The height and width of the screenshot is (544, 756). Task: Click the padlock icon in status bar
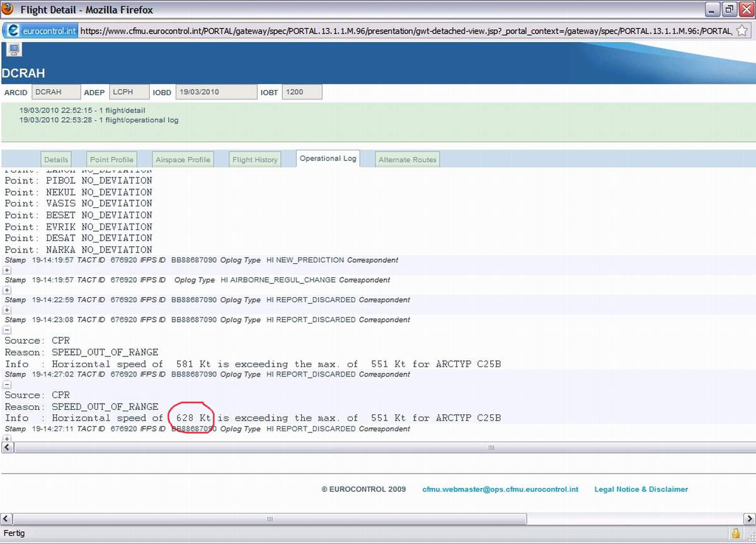point(735,533)
